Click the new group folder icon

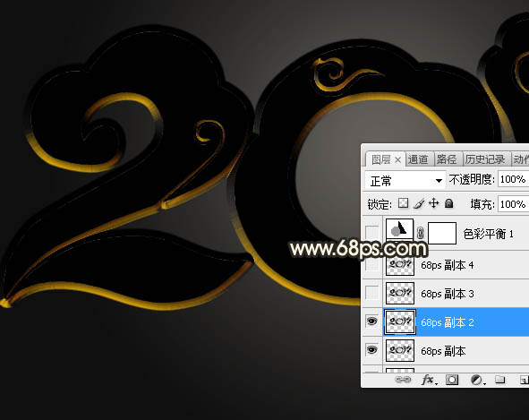pos(499,380)
